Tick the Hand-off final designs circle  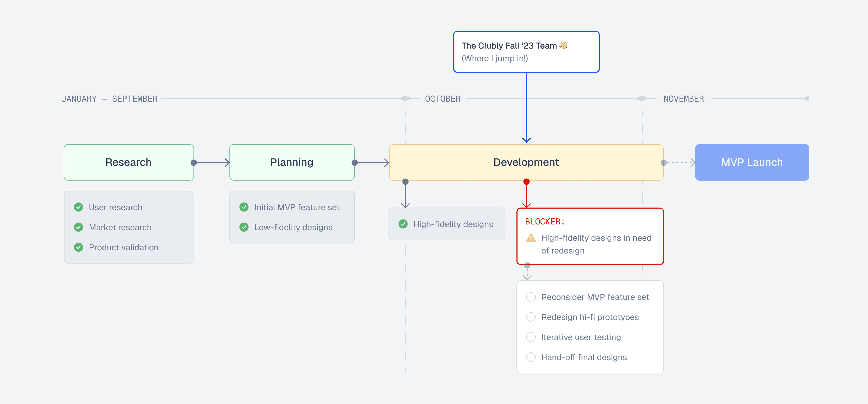tap(531, 357)
